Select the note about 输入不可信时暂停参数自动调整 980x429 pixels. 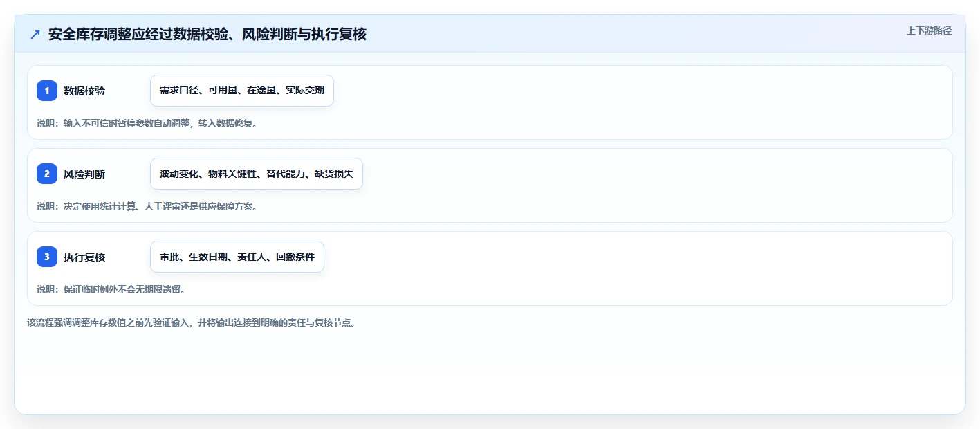(x=147, y=123)
